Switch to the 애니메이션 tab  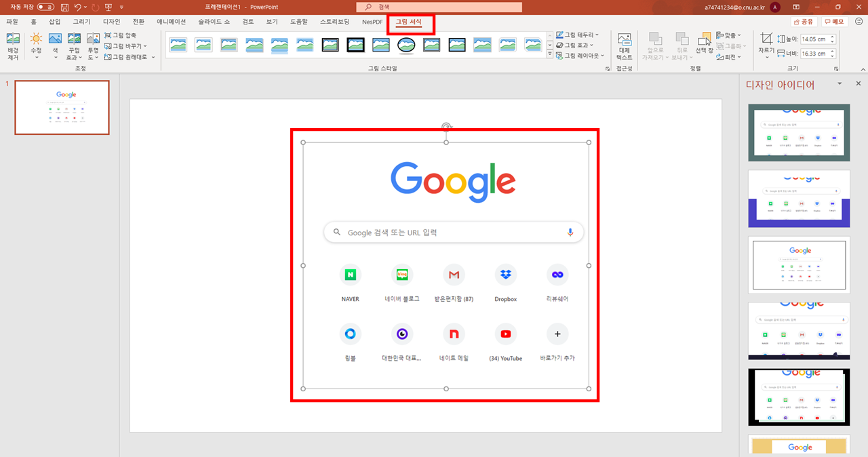tap(171, 22)
